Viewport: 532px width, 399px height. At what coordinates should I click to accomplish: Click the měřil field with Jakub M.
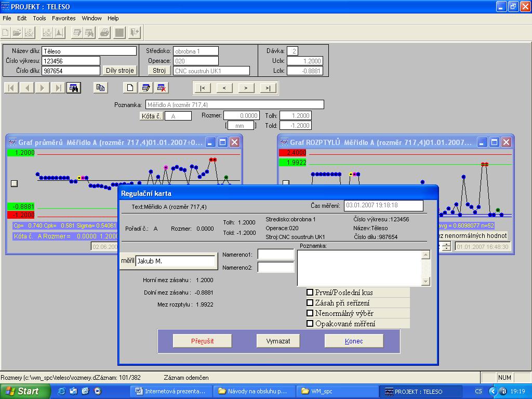(176, 261)
